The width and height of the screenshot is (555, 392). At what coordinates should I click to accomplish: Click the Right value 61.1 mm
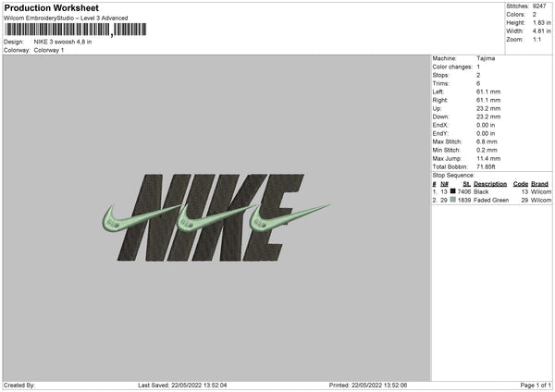point(488,100)
